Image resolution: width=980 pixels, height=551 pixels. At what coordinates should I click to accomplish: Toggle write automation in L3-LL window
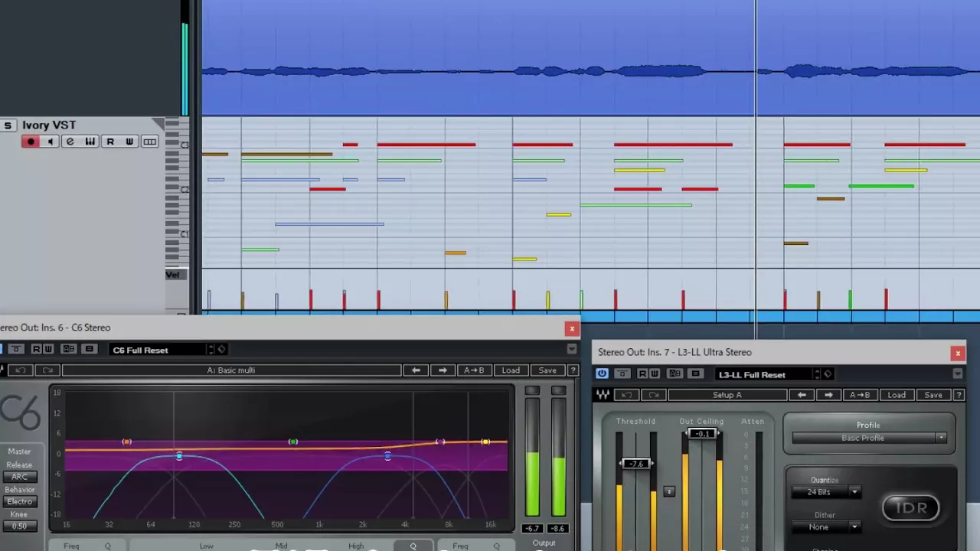coord(655,373)
